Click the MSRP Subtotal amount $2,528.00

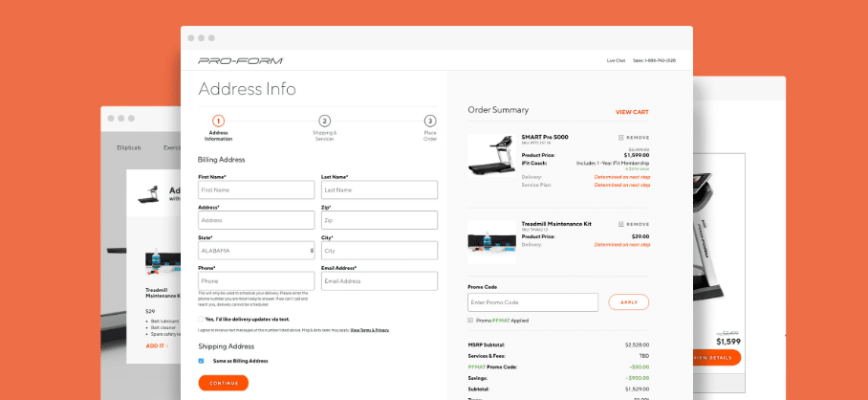[638, 344]
